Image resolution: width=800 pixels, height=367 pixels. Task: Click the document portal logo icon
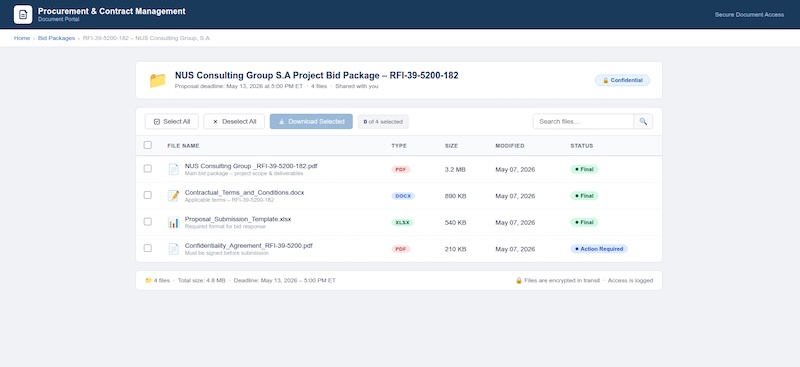(x=22, y=14)
